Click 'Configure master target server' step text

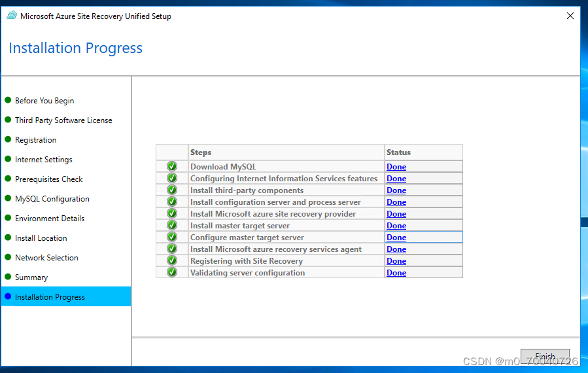coord(247,238)
